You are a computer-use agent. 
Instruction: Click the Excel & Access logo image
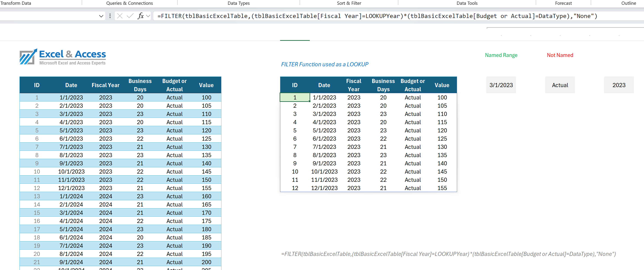click(x=63, y=57)
